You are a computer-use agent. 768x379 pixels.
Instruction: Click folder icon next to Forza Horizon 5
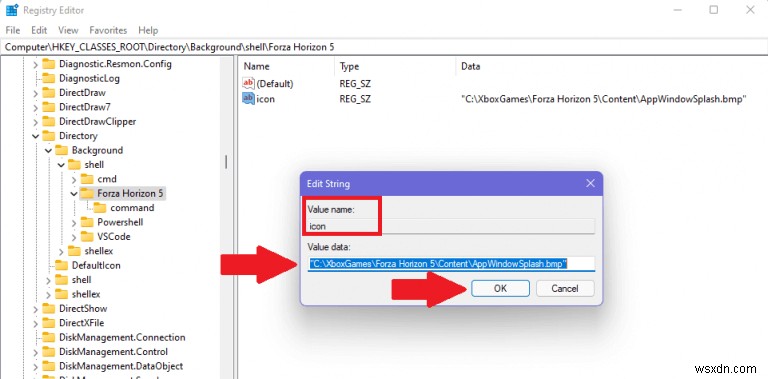point(87,193)
